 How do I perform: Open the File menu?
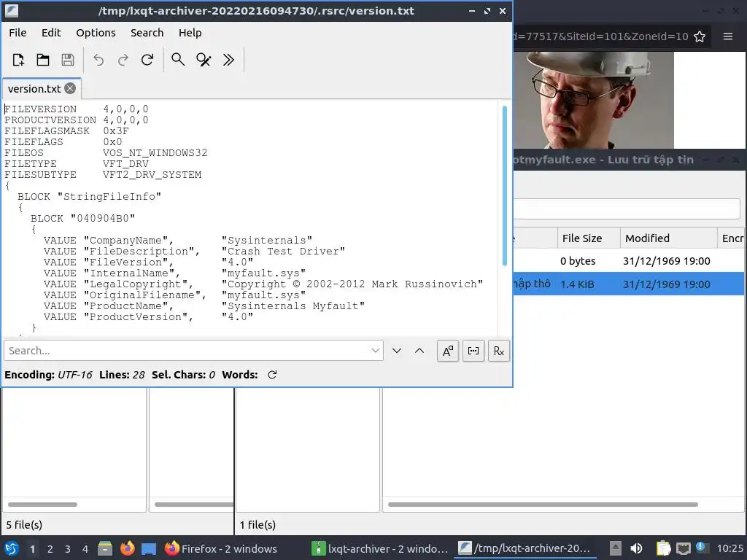18,33
